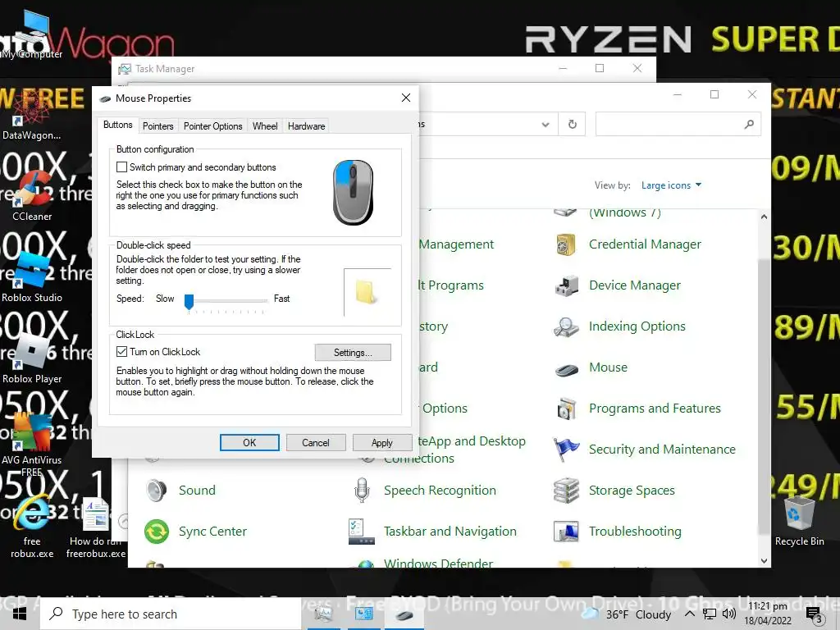Switch to the Pointers tab

pos(158,126)
